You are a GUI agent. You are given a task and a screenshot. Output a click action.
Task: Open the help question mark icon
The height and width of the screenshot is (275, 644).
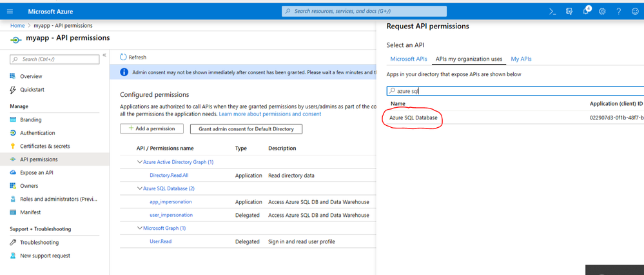618,12
